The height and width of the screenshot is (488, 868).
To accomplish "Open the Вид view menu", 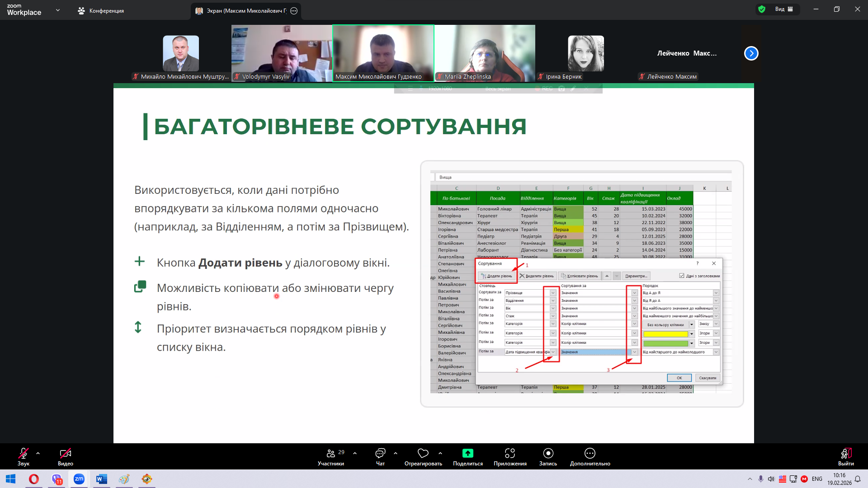I will coord(784,9).
